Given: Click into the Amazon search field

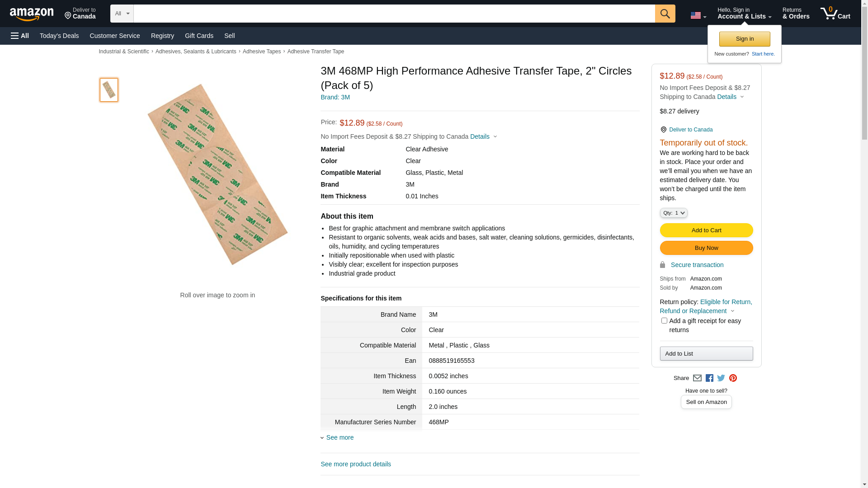Looking at the screenshot, I should pos(394,14).
